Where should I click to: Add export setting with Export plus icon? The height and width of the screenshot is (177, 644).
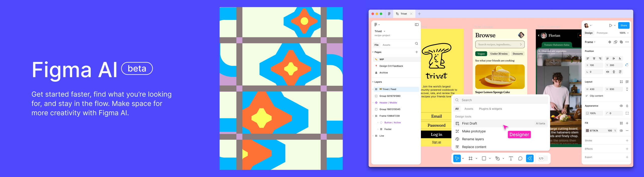tap(627, 157)
